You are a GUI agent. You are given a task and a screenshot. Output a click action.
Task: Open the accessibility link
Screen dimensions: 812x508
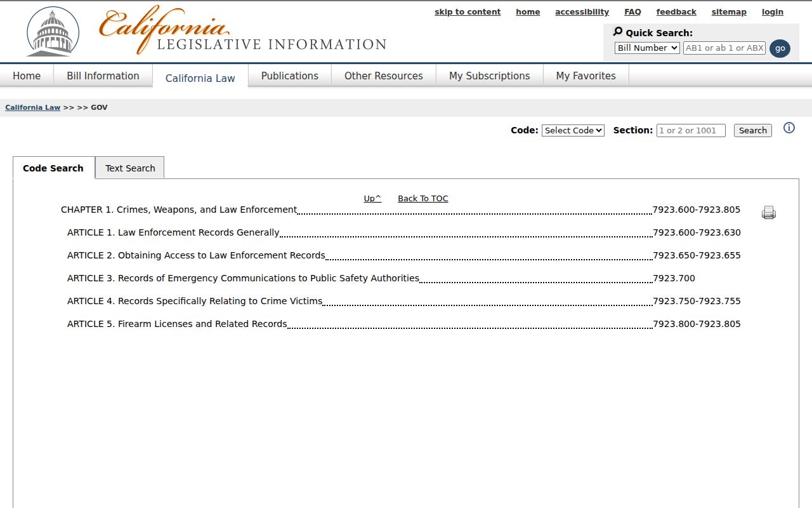pos(582,12)
